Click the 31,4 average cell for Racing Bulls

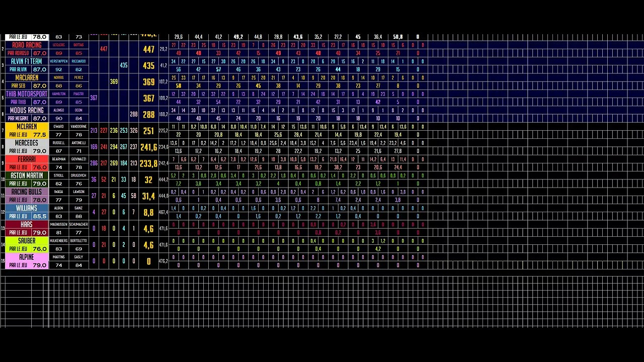148,196
